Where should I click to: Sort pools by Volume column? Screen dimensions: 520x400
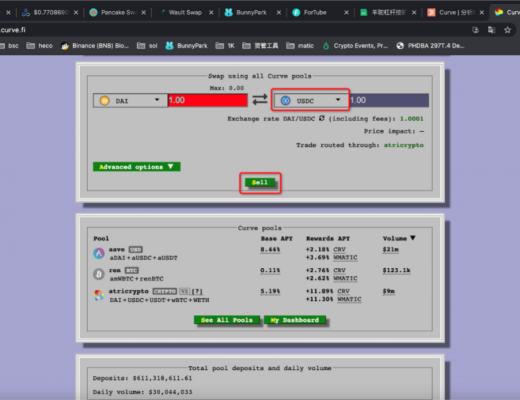click(399, 238)
